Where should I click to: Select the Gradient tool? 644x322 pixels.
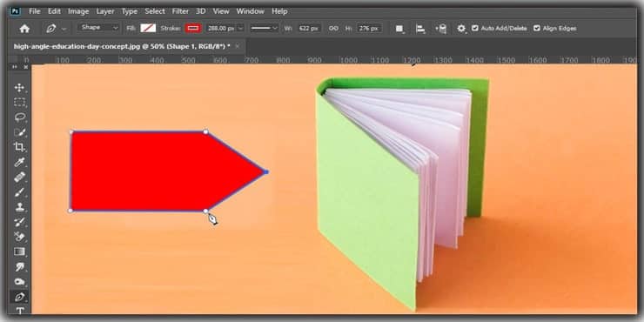point(19,252)
